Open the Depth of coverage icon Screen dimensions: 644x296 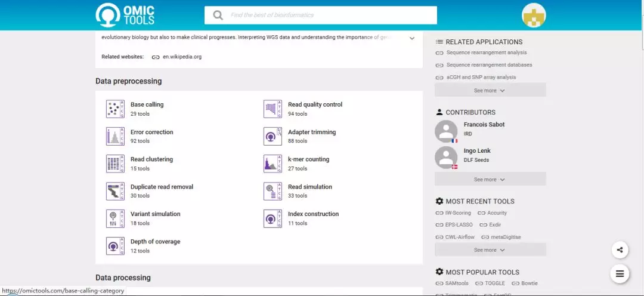pyautogui.click(x=115, y=246)
